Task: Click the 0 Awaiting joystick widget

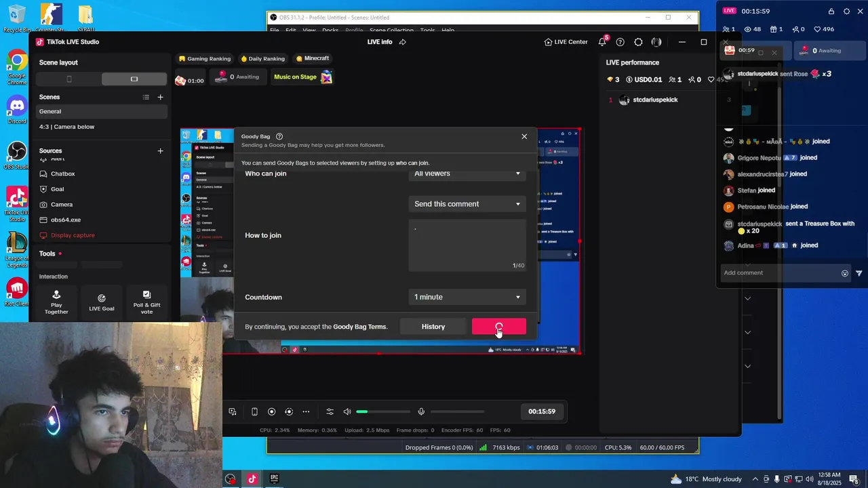Action: [237, 77]
